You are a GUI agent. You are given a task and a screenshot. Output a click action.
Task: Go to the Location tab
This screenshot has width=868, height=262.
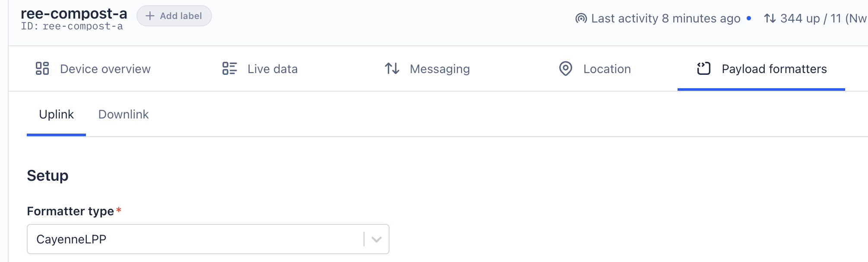[x=595, y=69]
